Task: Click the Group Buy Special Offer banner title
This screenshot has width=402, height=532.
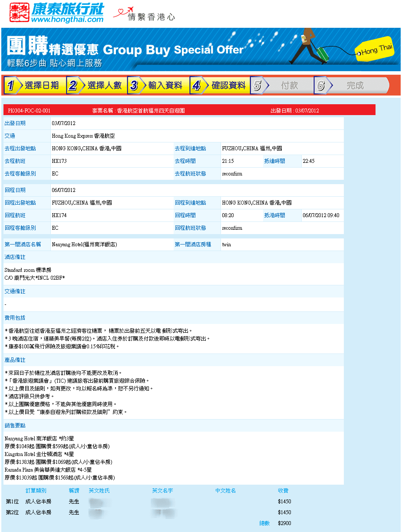Action: coord(173,50)
